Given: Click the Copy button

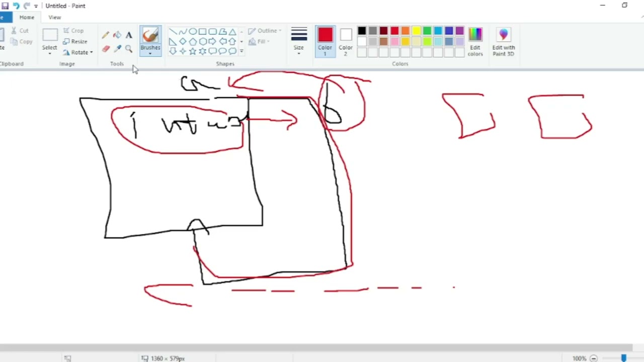Looking at the screenshot, I should (21, 42).
